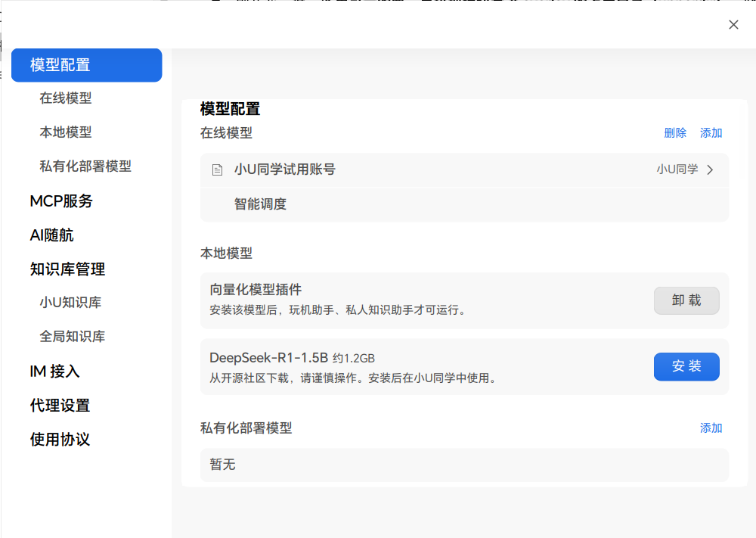The width and height of the screenshot is (756, 538).
Task: Select 全局知识库 sidebar entry
Action: [x=73, y=336]
